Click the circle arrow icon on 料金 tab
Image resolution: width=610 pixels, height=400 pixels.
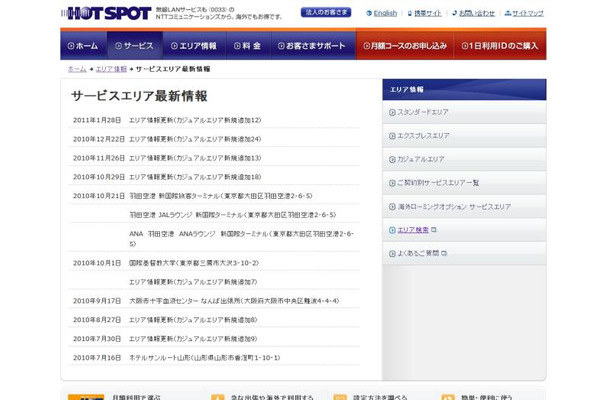click(237, 46)
